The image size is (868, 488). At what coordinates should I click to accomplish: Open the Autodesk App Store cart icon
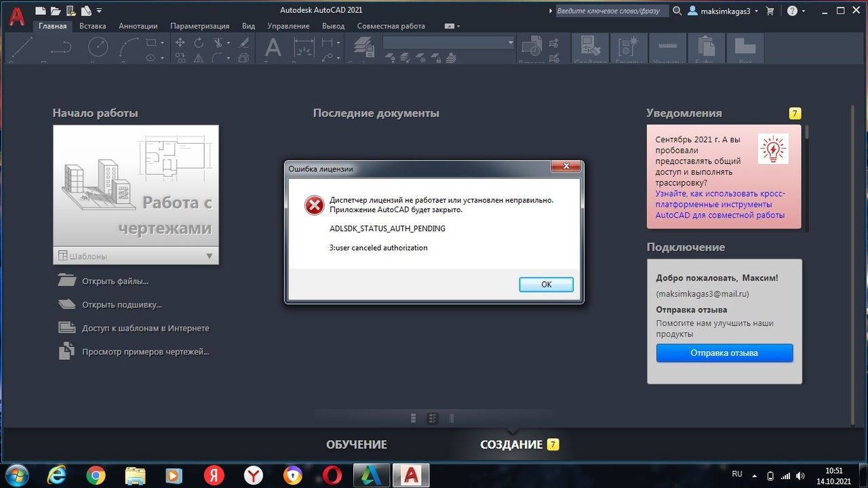[770, 11]
